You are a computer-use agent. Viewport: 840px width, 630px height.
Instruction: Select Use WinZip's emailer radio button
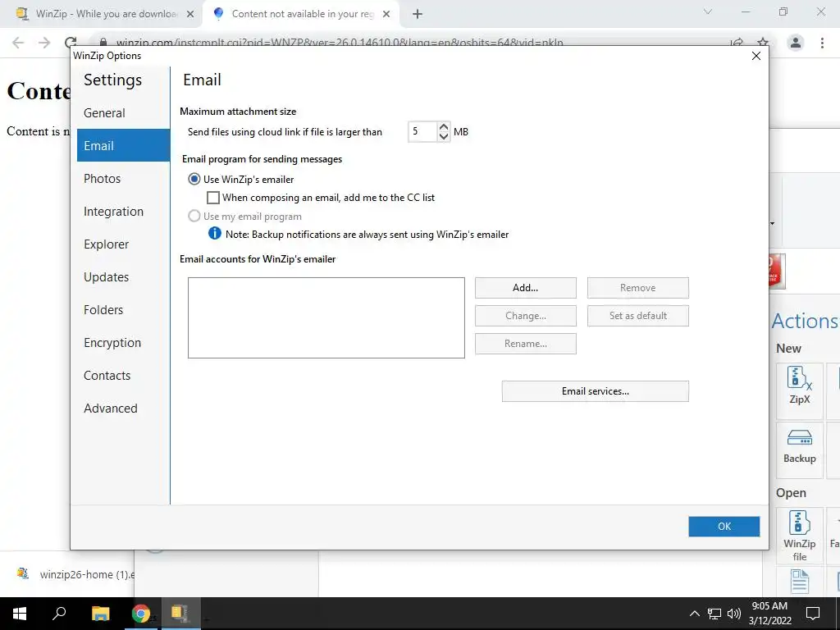(x=194, y=179)
